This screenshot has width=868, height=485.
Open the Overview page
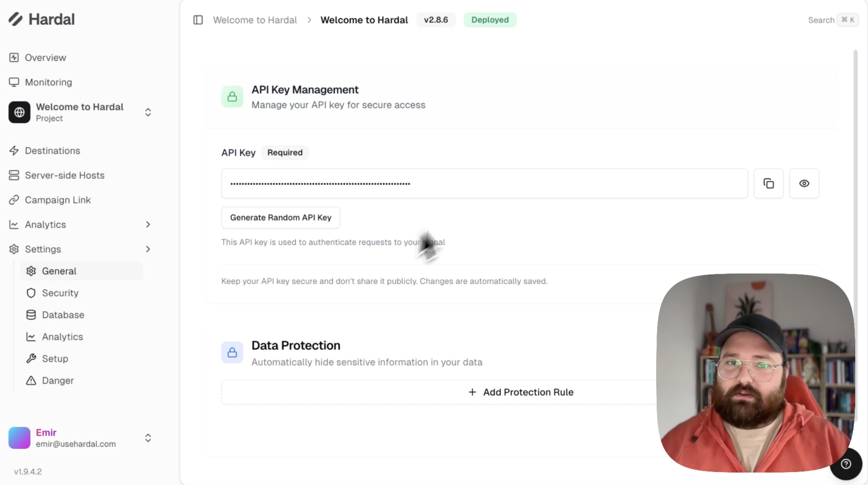(x=45, y=58)
